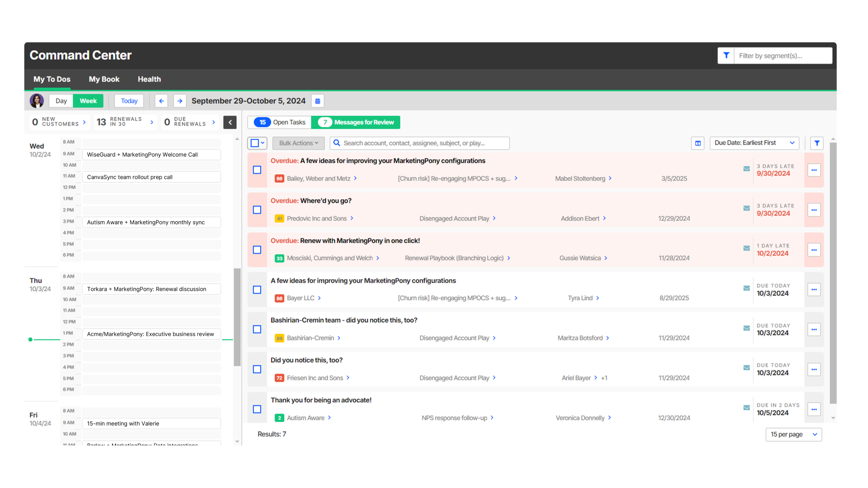Click the column layout icon

(x=698, y=143)
